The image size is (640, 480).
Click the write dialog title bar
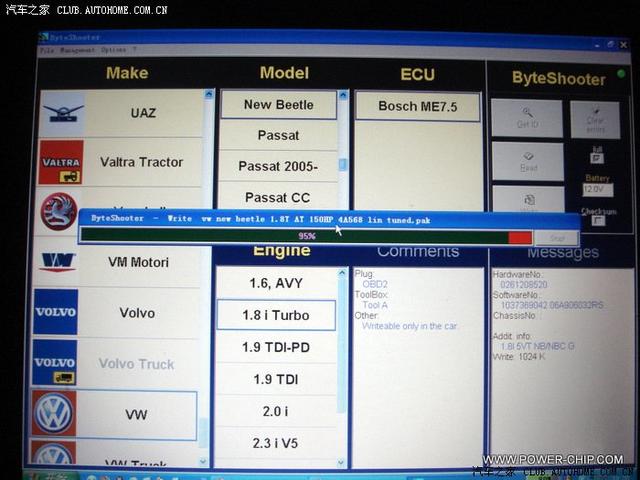[x=329, y=219]
